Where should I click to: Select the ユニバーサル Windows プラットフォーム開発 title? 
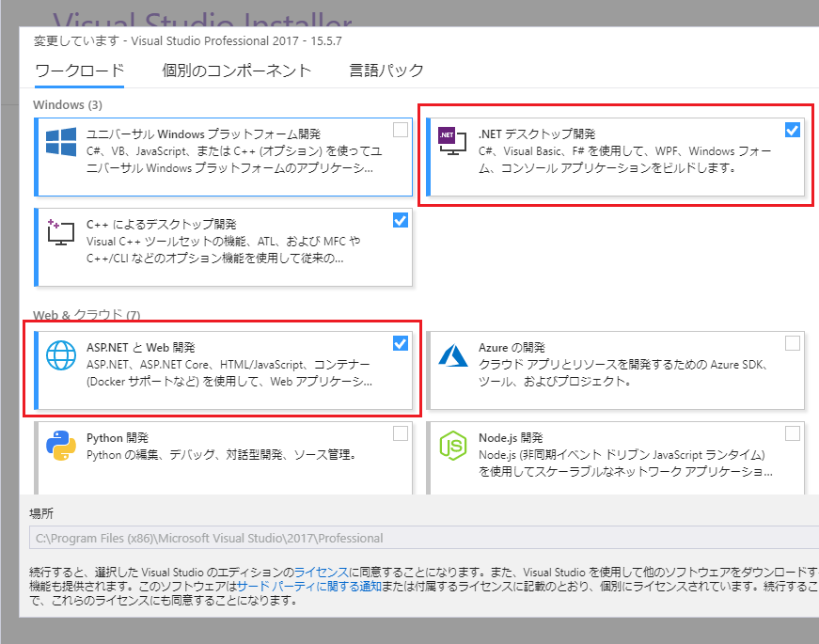[203, 134]
